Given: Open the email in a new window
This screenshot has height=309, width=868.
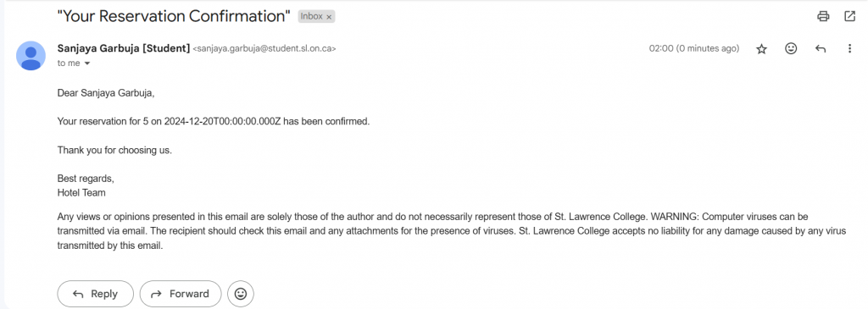Looking at the screenshot, I should pos(849,16).
